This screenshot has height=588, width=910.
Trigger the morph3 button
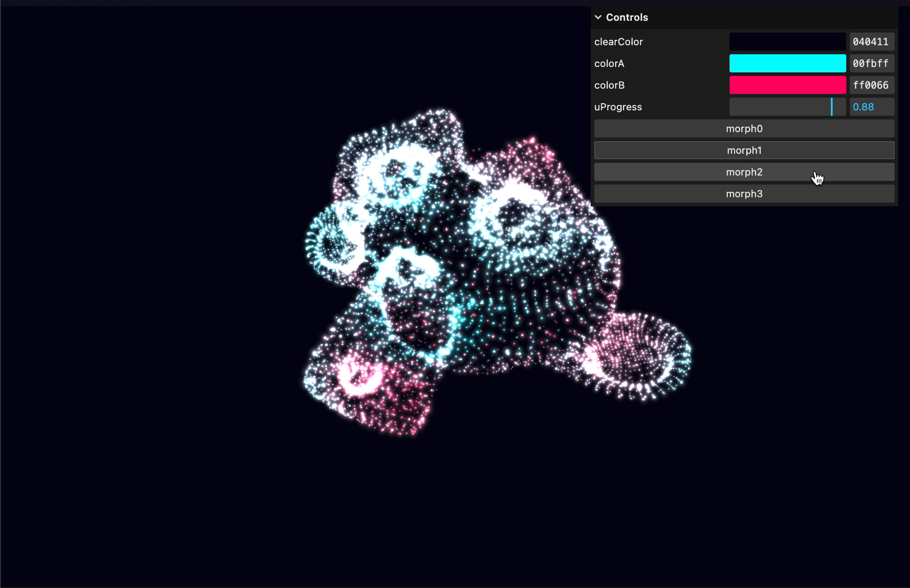coord(744,194)
